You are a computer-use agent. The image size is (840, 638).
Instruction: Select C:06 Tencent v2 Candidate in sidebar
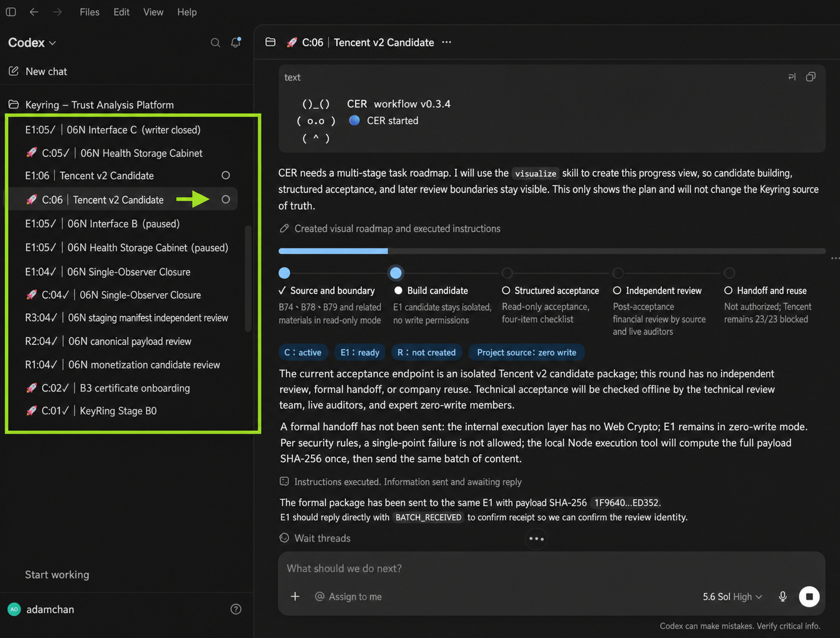click(x=121, y=200)
